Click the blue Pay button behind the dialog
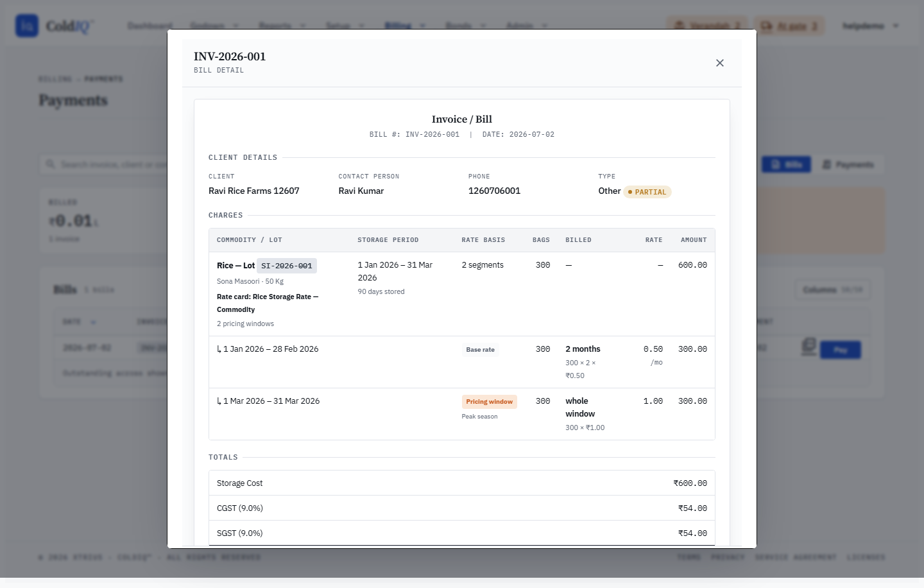This screenshot has height=588, width=924. 841,350
